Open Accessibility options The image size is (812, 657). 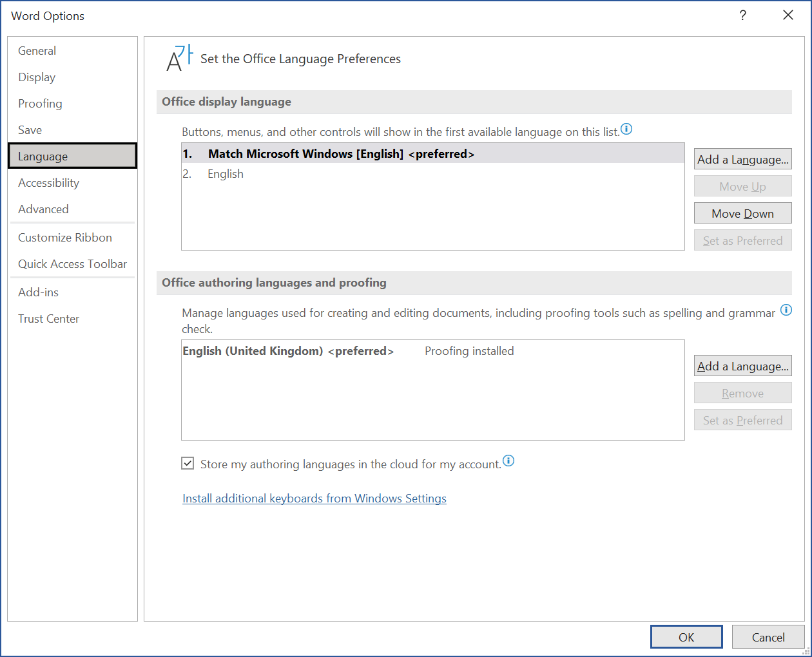click(x=73, y=183)
